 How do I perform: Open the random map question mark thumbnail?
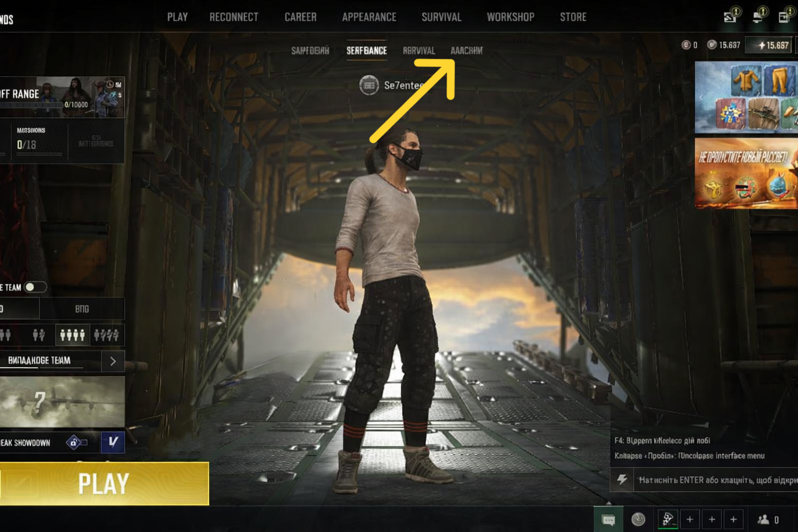[x=62, y=402]
